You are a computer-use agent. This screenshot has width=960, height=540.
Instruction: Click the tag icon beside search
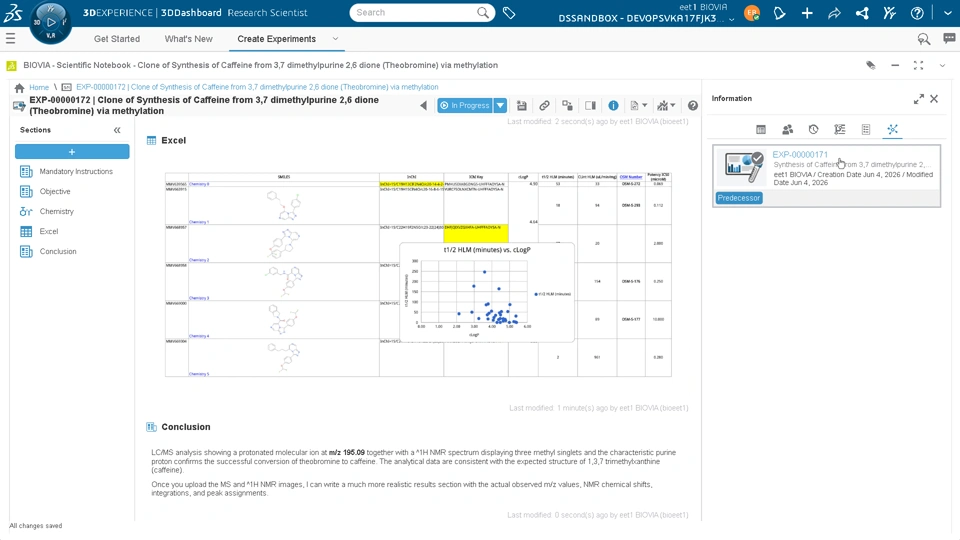point(509,12)
